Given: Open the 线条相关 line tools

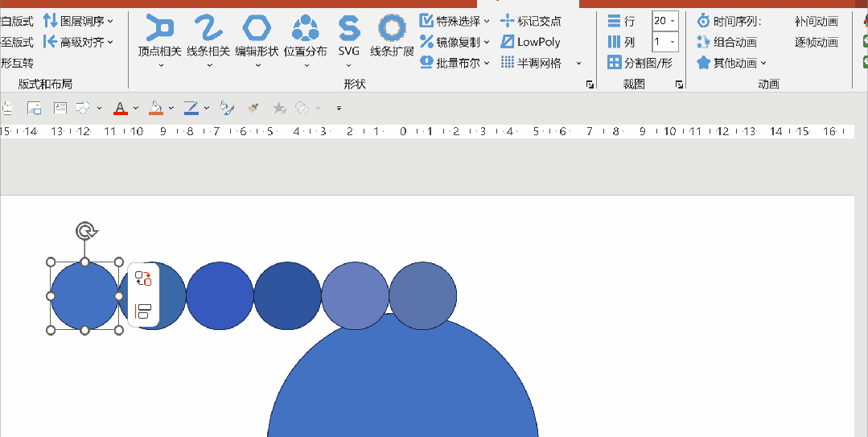Looking at the screenshot, I should (208, 41).
